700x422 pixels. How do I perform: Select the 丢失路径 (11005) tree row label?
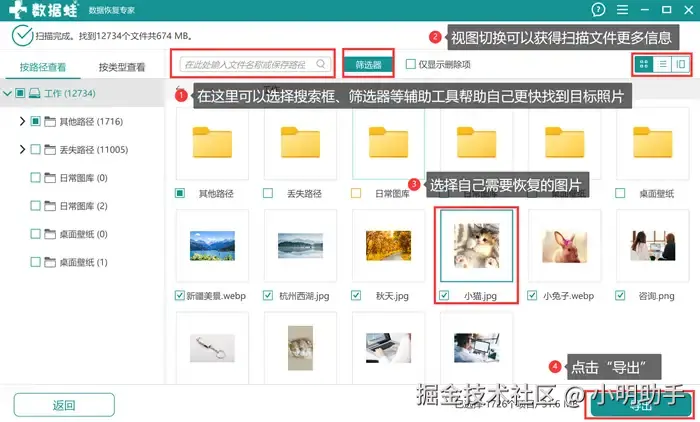94,150
